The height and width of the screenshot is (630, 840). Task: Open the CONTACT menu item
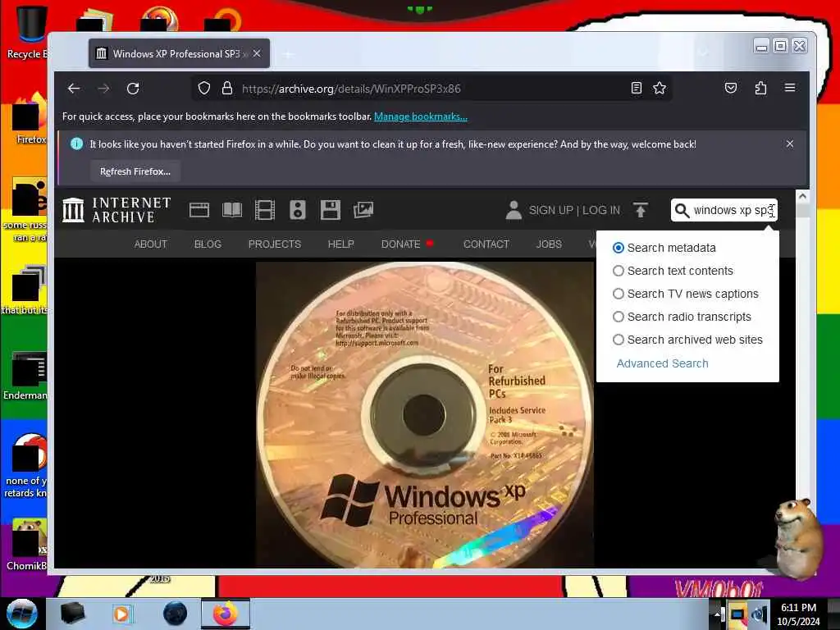486,244
